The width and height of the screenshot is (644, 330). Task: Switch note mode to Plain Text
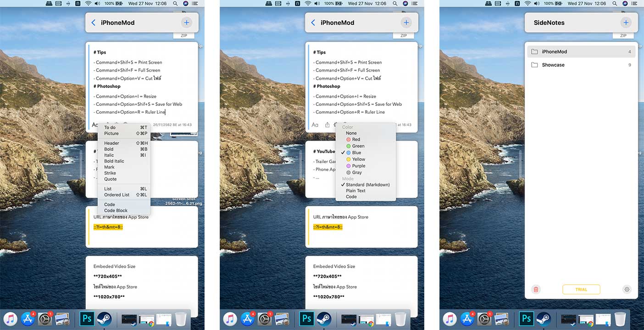coord(355,191)
